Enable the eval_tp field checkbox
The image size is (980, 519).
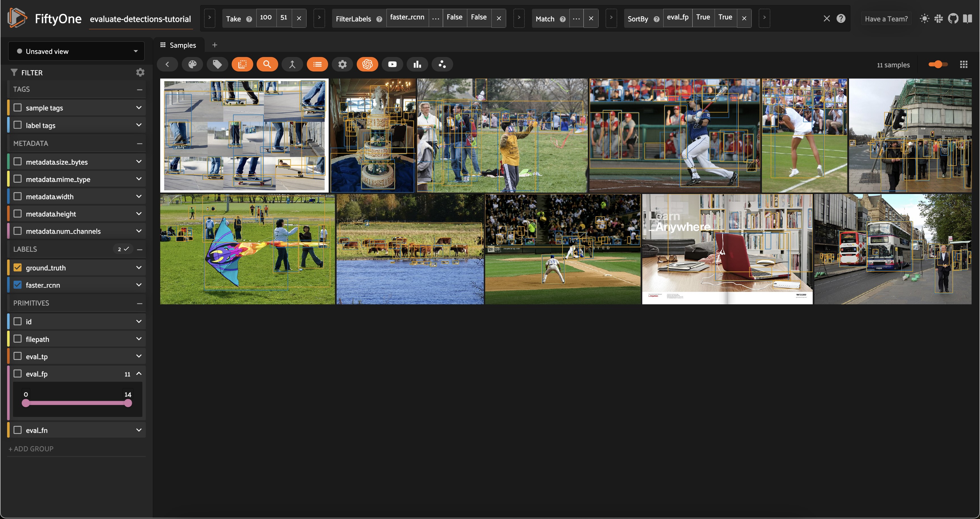click(x=18, y=356)
